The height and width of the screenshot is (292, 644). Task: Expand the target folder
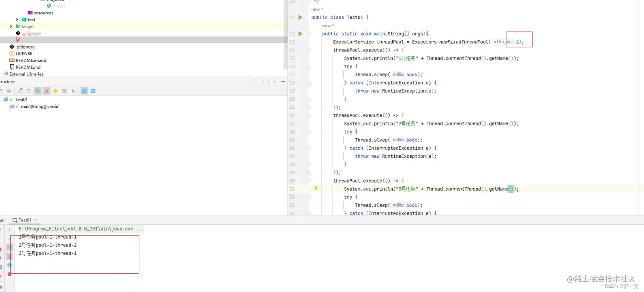[x=11, y=26]
